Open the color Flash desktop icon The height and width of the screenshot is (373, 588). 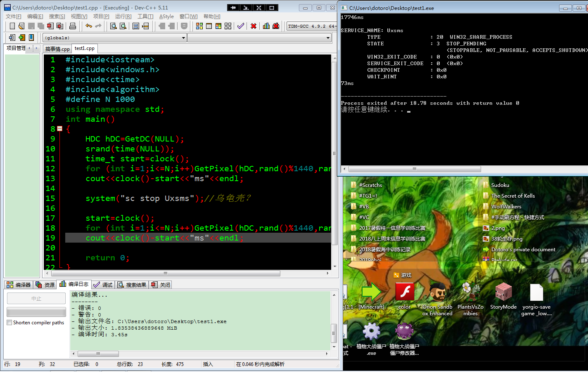tap(405, 296)
